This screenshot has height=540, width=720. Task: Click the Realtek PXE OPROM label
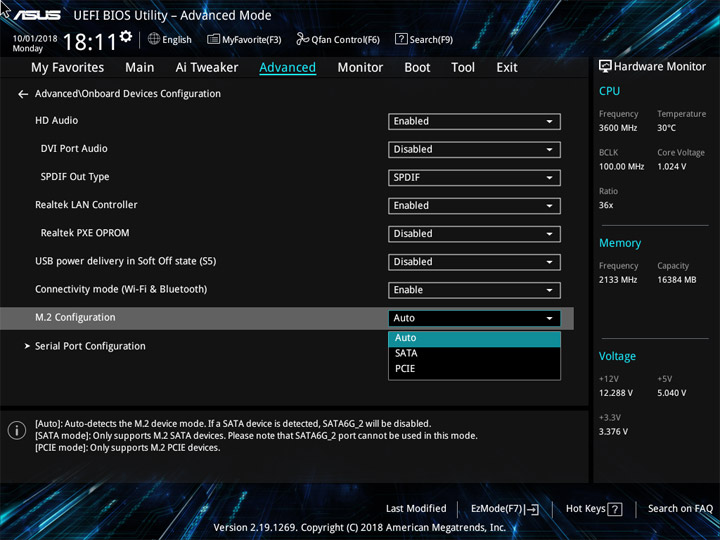85,233
